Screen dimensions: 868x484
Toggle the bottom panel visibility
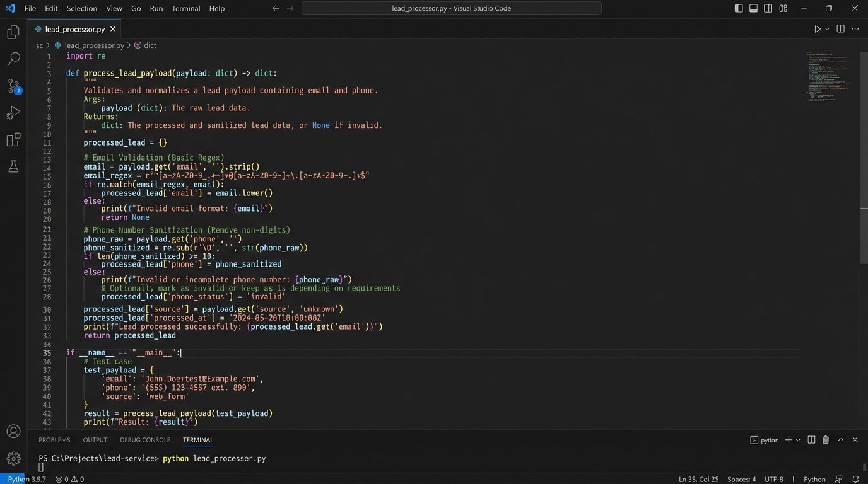coord(753,8)
